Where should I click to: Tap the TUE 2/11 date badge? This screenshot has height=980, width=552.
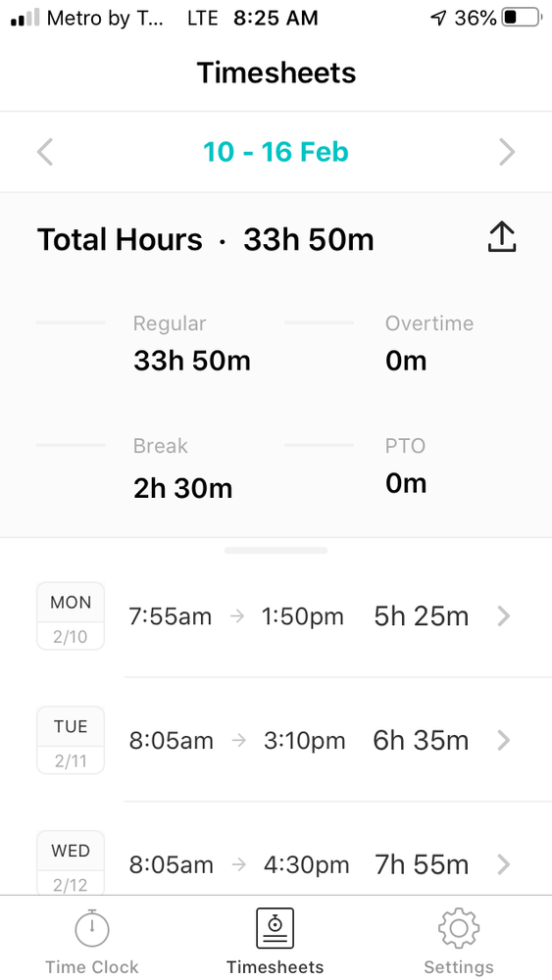(71, 740)
